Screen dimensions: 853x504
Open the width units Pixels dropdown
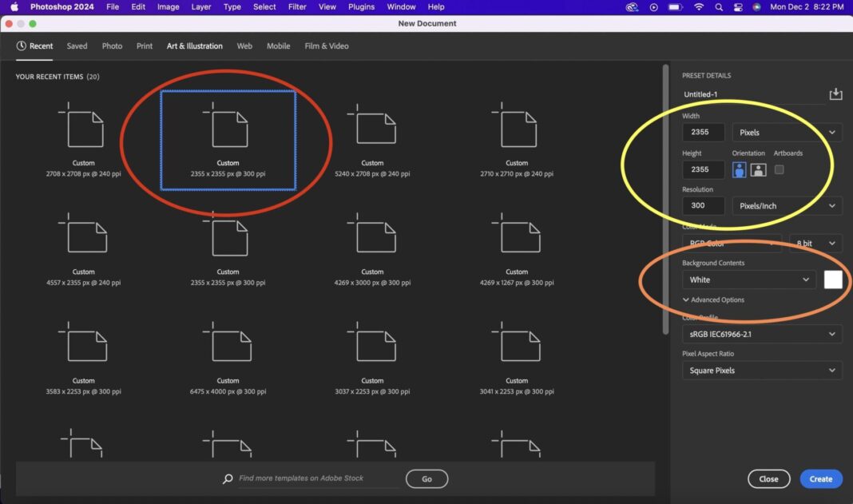787,132
